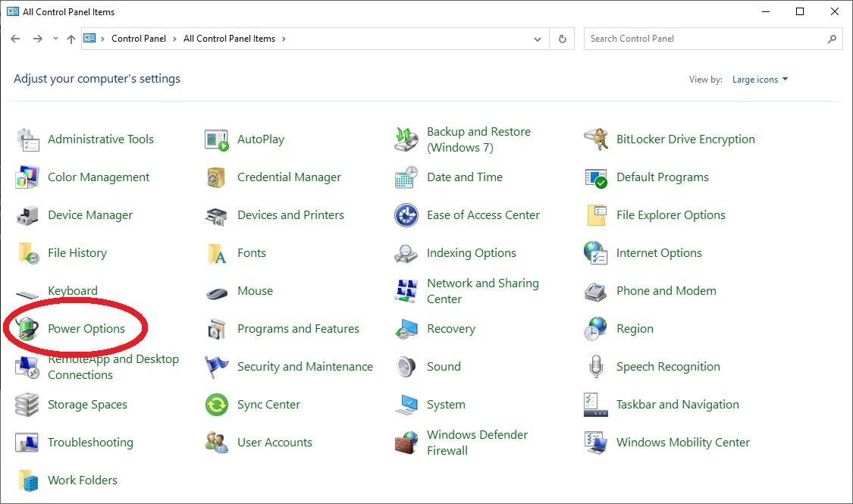Expand chevron after All Control Panel Items
The width and height of the screenshot is (853, 504).
[284, 39]
